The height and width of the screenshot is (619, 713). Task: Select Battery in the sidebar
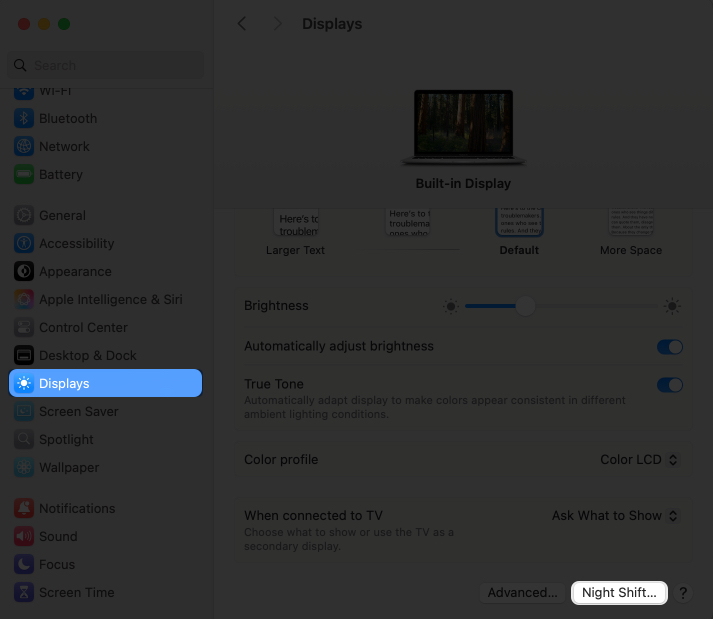[x=105, y=174]
